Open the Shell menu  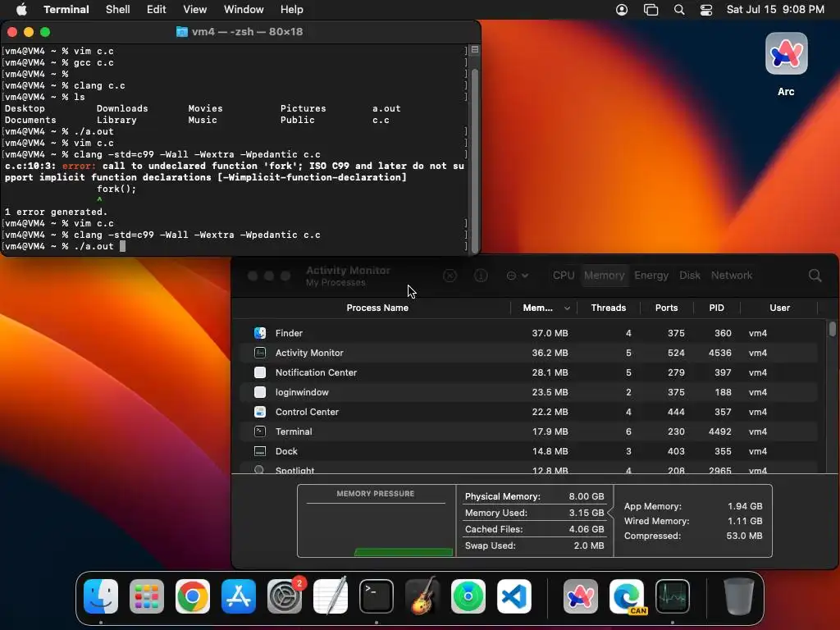(x=118, y=9)
